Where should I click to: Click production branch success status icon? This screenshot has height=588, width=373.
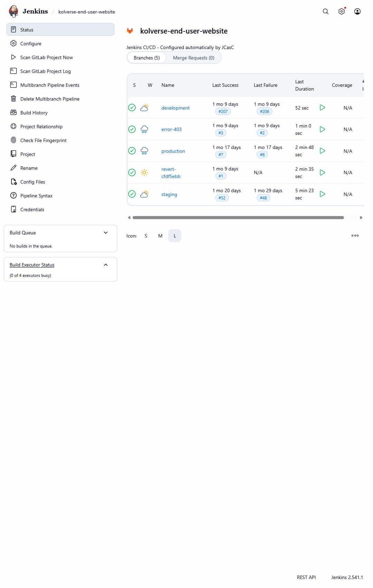pos(132,151)
